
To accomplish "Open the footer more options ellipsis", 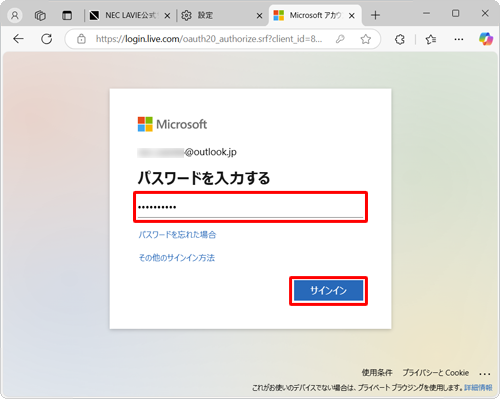I will tap(485, 374).
